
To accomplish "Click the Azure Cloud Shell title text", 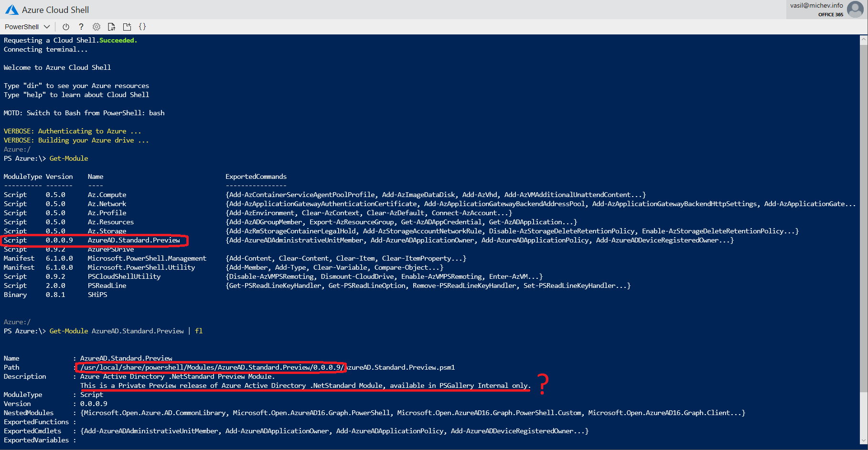I will tap(56, 9).
